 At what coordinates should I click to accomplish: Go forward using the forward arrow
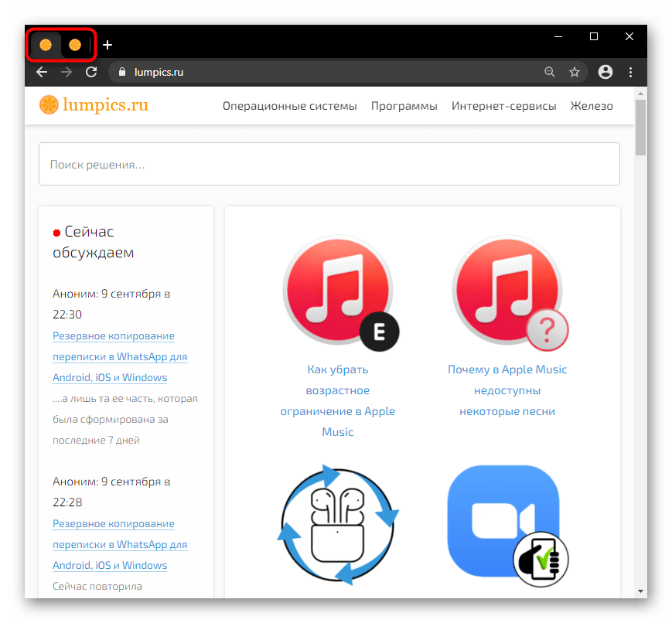(67, 72)
